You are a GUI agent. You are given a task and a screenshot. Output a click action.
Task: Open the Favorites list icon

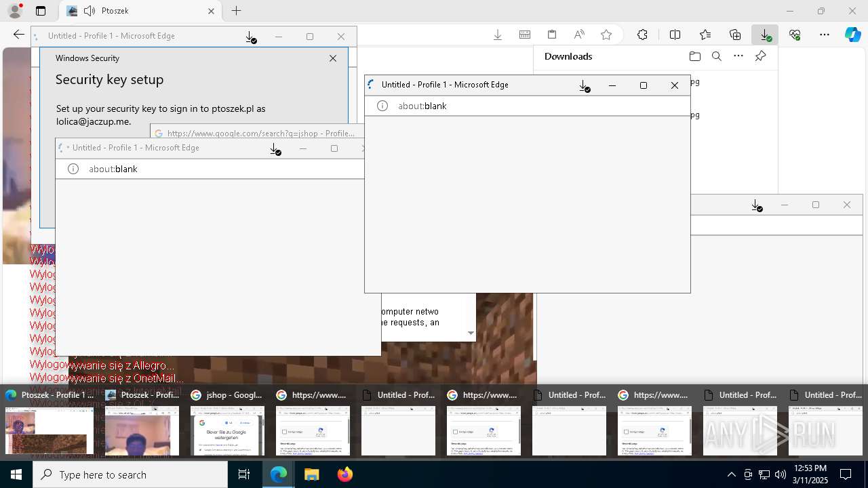[705, 35]
